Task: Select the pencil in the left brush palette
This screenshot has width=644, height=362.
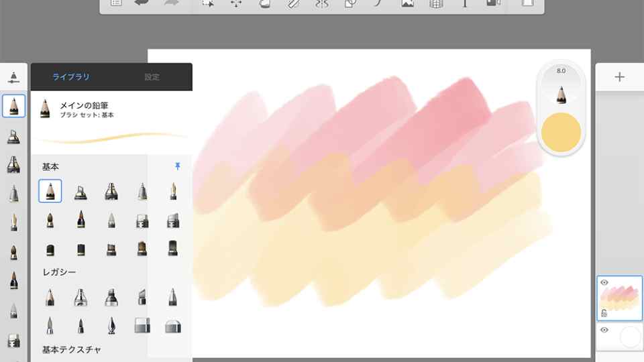Action: [13, 106]
